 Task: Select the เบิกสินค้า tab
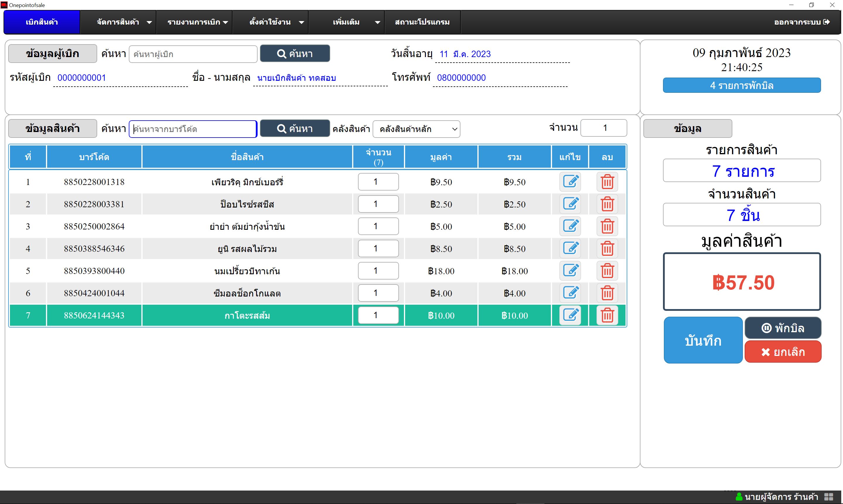tap(42, 22)
